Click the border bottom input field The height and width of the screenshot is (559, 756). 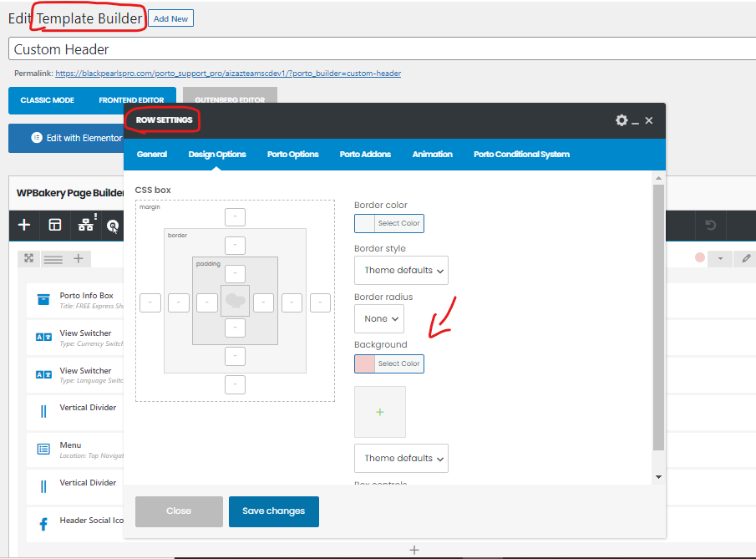click(235, 357)
